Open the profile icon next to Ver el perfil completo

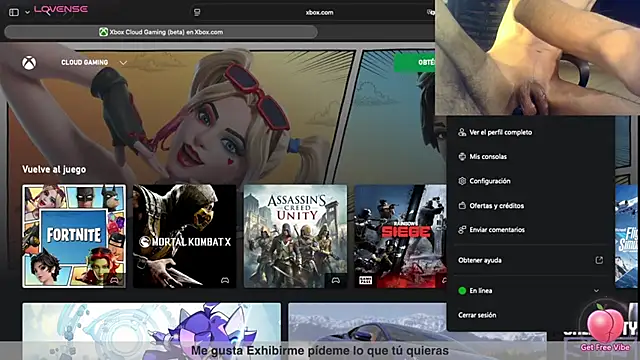(x=462, y=132)
